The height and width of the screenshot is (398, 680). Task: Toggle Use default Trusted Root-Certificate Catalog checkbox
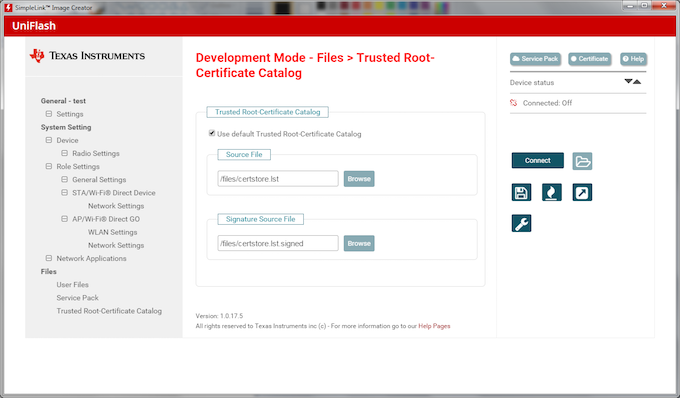212,133
